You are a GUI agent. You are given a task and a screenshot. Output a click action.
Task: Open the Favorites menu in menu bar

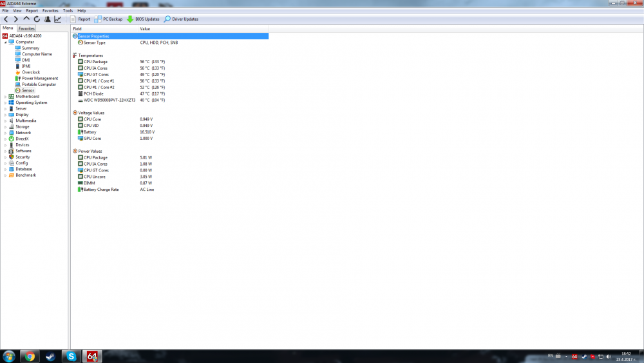(x=50, y=11)
